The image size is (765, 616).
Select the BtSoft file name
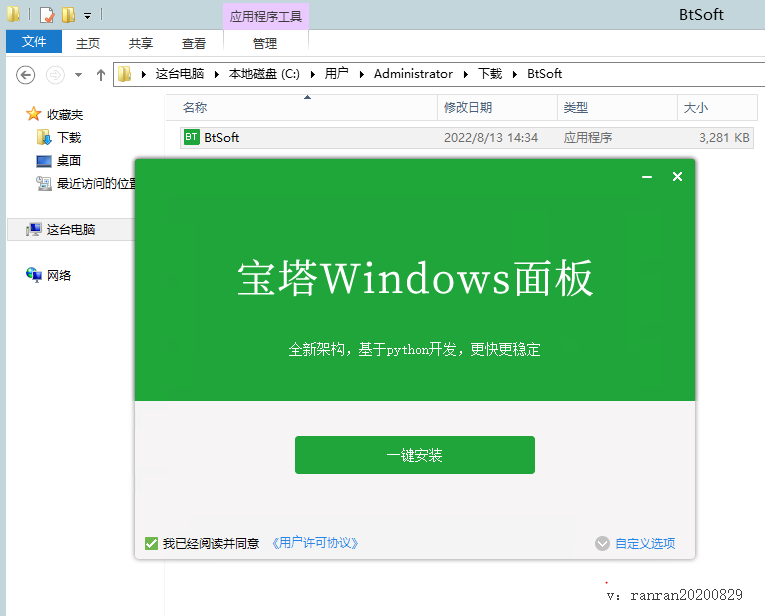click(x=221, y=138)
